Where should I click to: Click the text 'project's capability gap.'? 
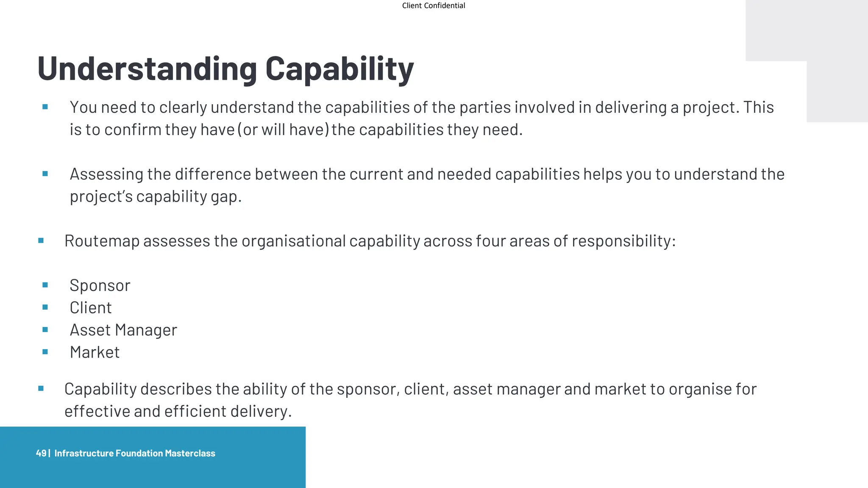click(156, 197)
